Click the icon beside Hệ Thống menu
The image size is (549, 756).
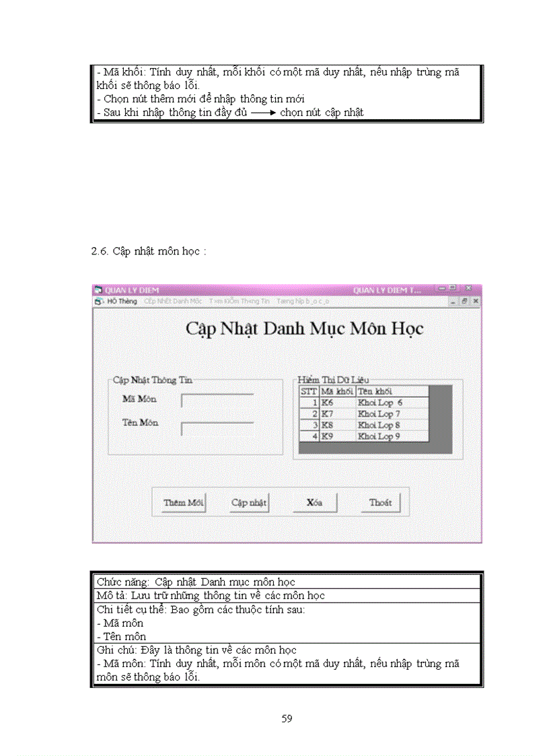tap(99, 301)
